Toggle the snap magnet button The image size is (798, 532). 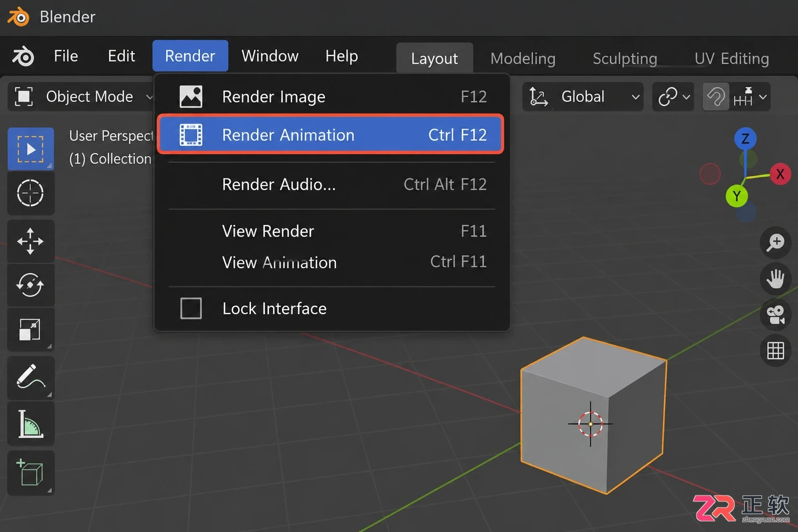(716, 97)
